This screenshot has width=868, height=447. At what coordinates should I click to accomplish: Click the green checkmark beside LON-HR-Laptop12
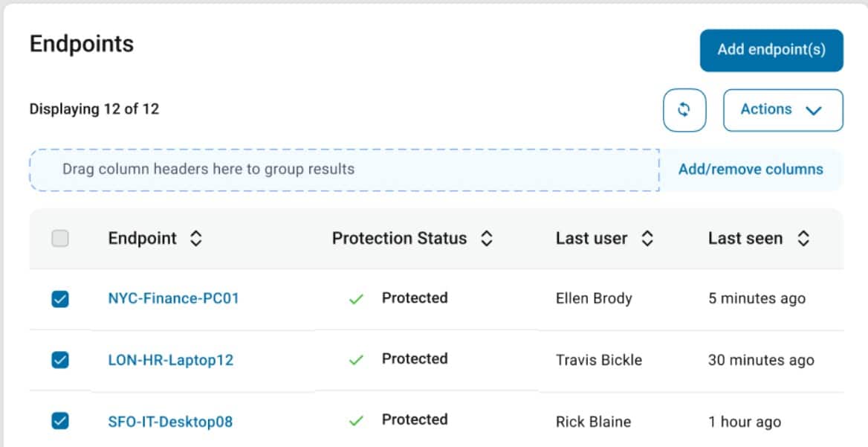(356, 359)
